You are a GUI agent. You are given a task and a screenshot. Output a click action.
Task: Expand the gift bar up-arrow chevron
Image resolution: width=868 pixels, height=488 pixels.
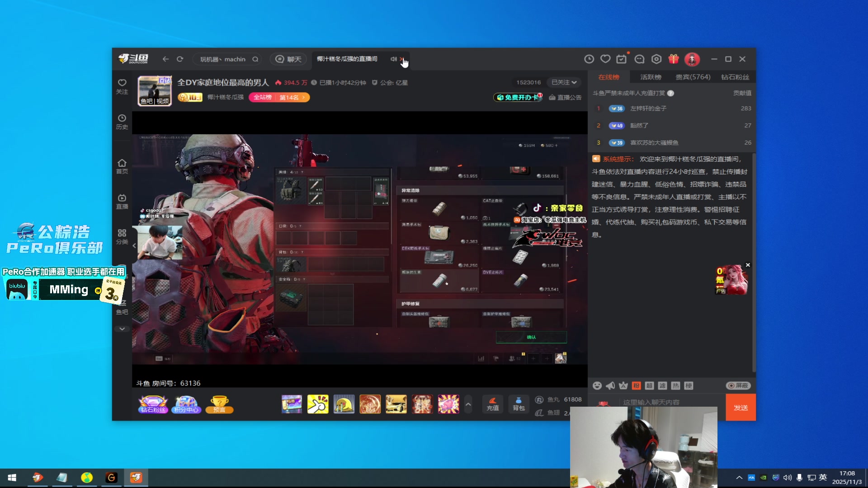point(468,404)
